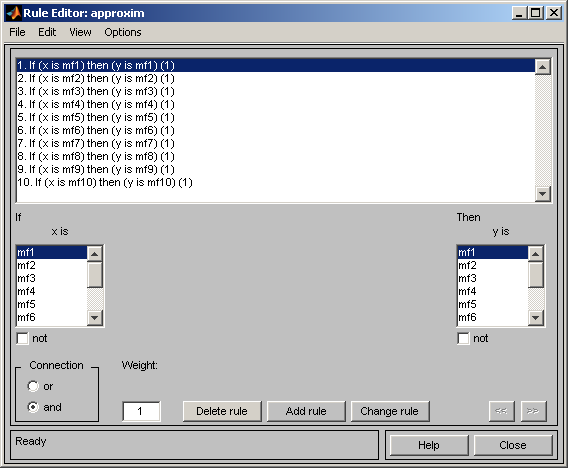Select mf5 in the x is list

point(52,305)
